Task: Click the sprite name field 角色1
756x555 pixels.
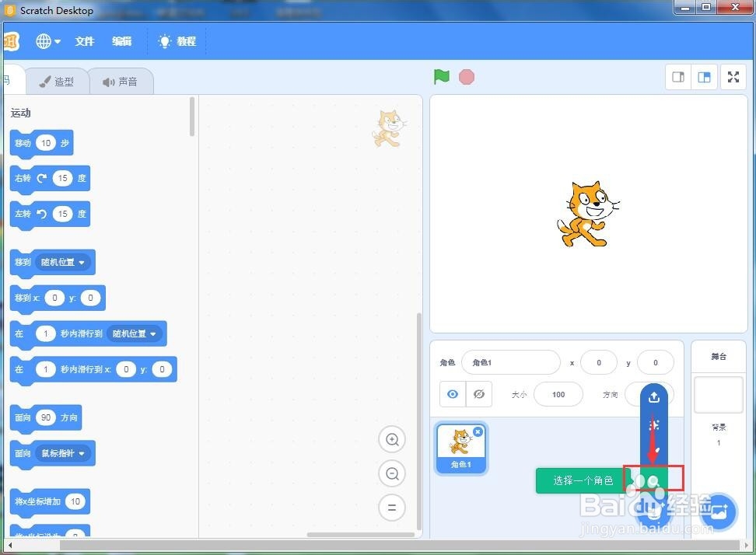Action: [x=511, y=362]
